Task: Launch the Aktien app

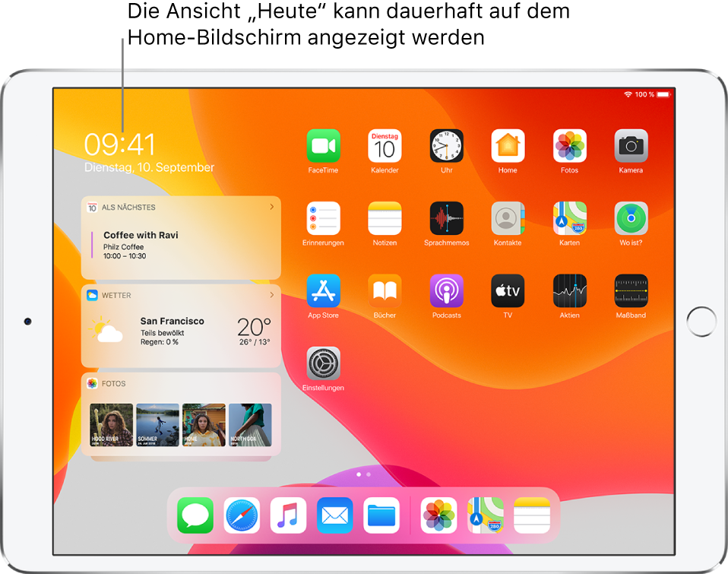Action: (569, 290)
